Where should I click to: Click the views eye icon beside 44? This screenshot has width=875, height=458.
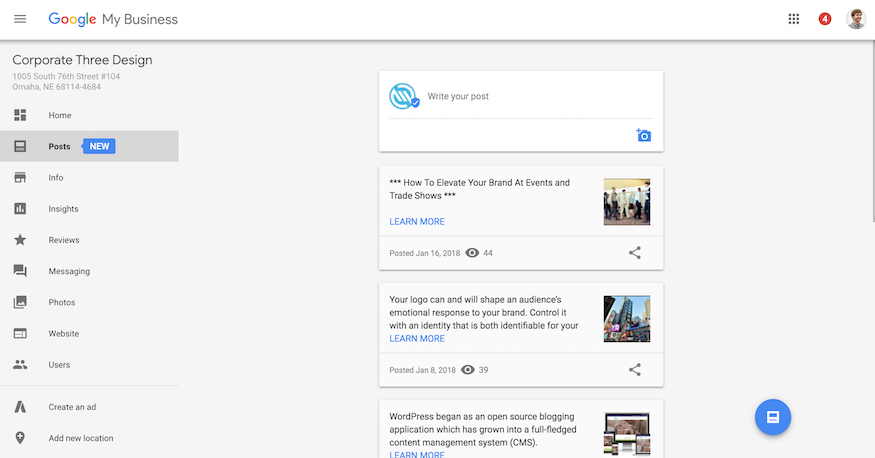coord(472,253)
